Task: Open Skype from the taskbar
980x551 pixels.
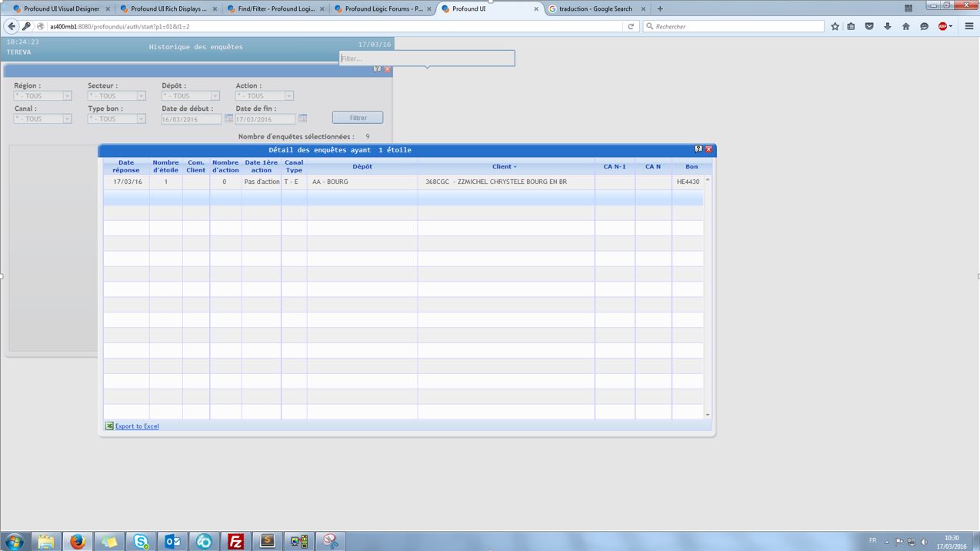Action: pyautogui.click(x=141, y=541)
